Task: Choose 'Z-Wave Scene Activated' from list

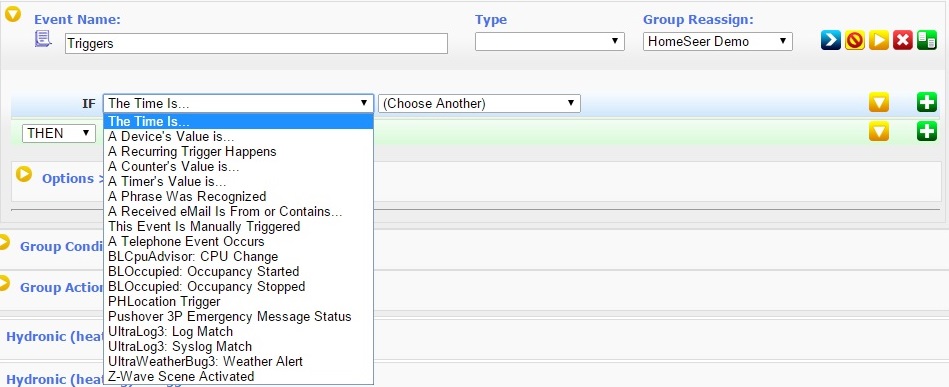Action: (181, 376)
